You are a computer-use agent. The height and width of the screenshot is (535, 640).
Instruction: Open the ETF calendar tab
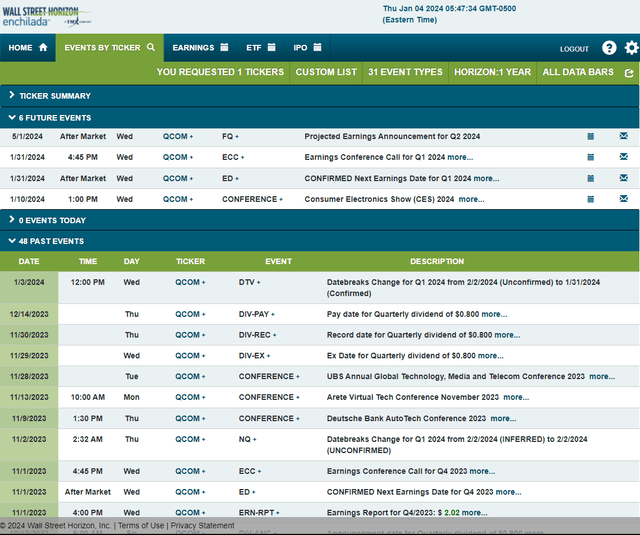pos(261,48)
